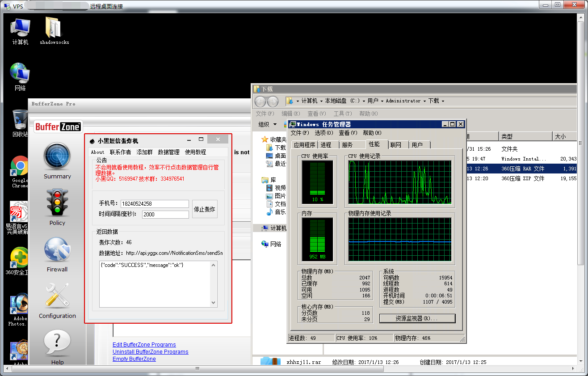588x376 pixels.
Task: Click the 停止轰炸 button
Action: point(205,209)
